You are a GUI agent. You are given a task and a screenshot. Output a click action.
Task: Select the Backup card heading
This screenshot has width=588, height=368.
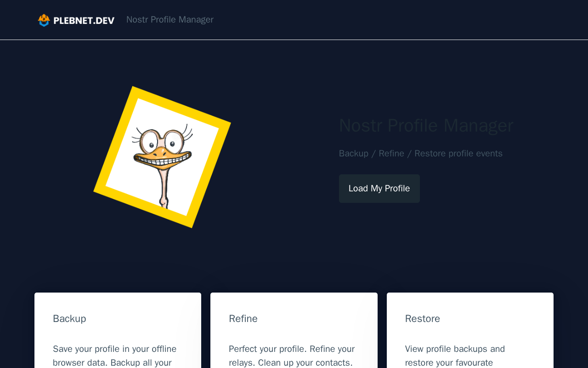69,319
